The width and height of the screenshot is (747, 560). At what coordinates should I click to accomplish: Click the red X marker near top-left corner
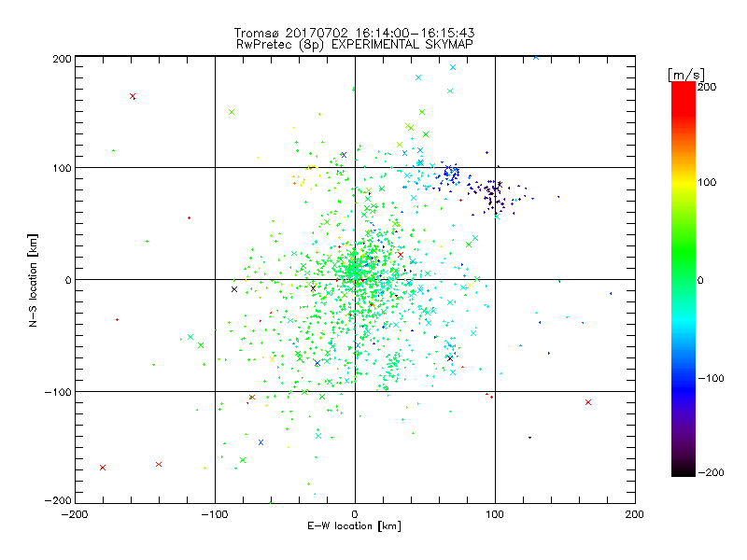point(133,96)
